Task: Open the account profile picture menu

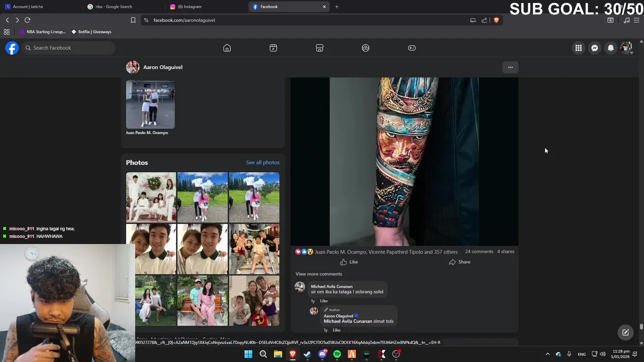Action: coord(626,48)
